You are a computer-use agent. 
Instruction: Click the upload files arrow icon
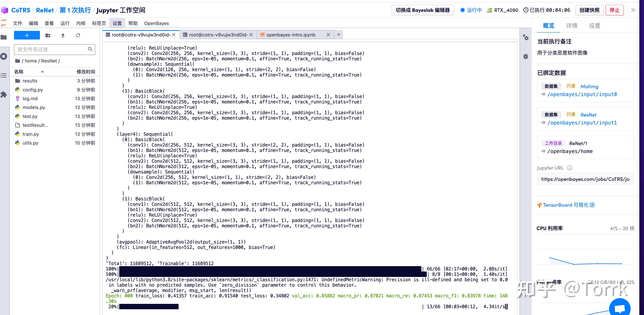pos(63,35)
